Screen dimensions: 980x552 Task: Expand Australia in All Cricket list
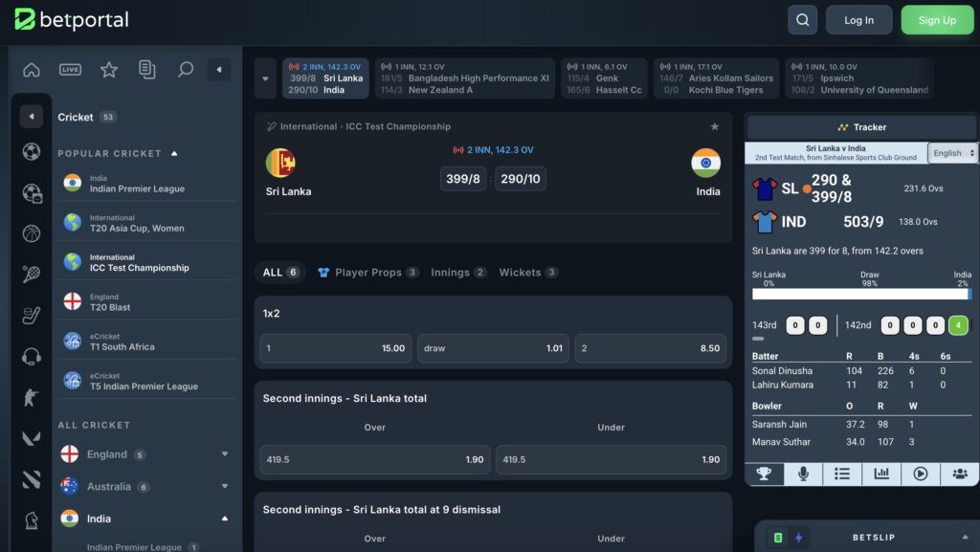(x=224, y=486)
